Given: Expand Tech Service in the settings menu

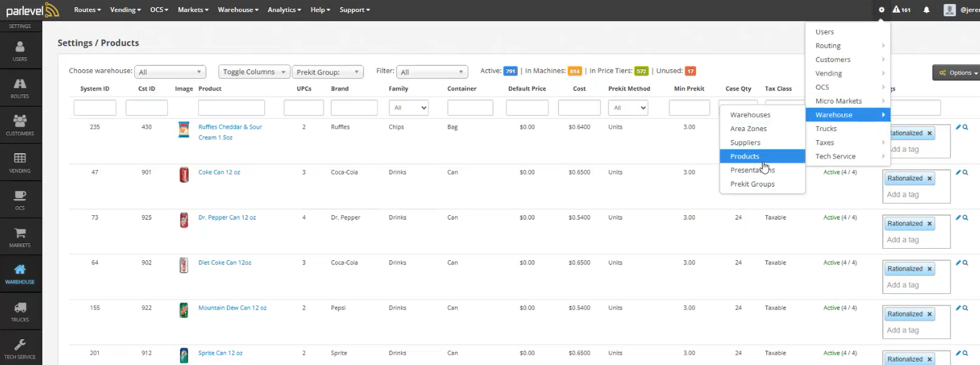Looking at the screenshot, I should click(x=848, y=156).
